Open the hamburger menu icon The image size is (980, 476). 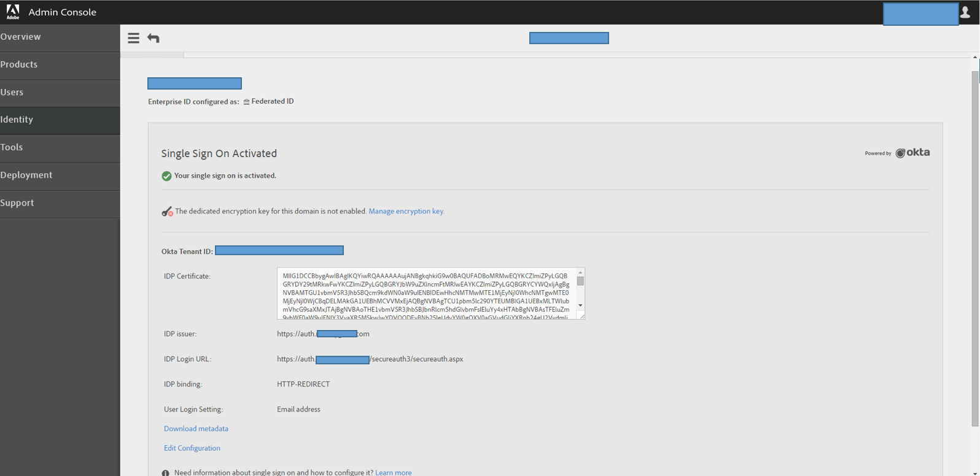133,38
